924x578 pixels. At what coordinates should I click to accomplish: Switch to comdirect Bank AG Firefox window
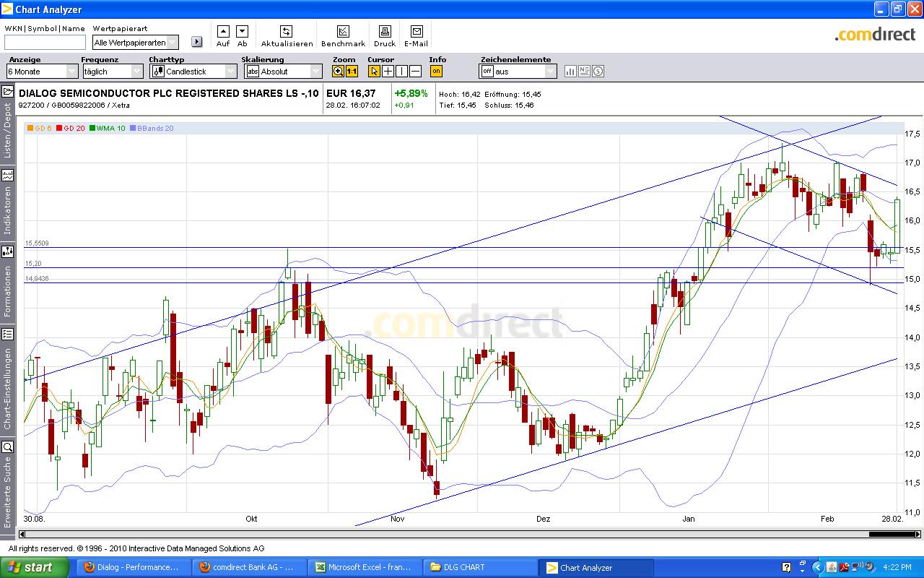tap(249, 567)
